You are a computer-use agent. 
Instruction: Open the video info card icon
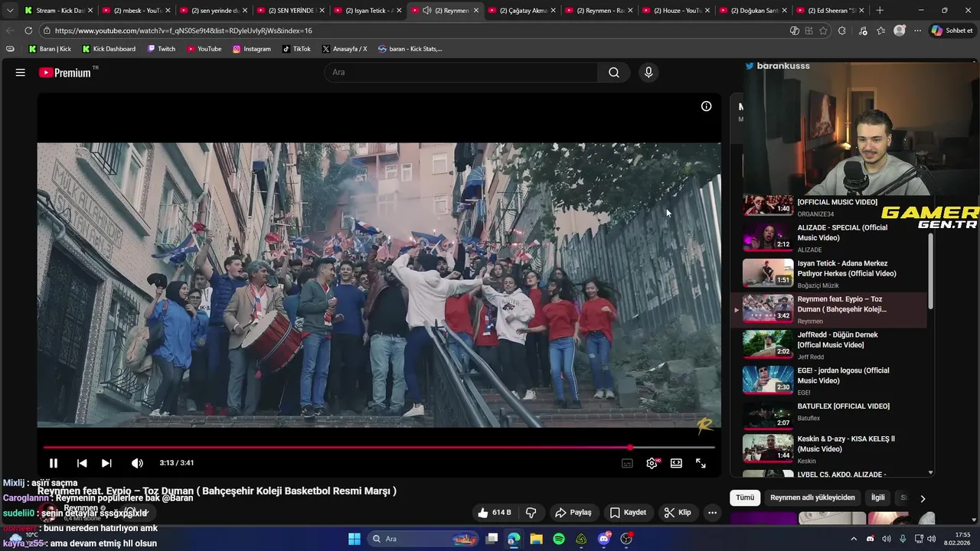[706, 106]
